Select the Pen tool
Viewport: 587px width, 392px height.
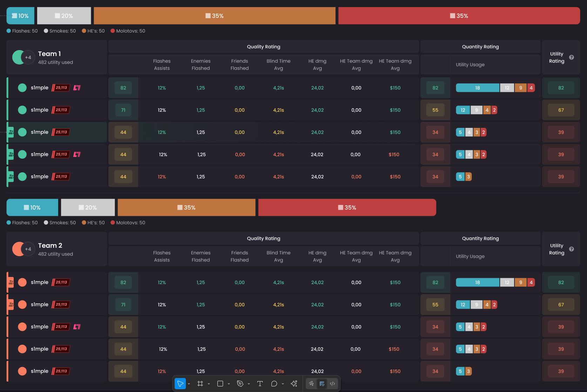click(240, 384)
